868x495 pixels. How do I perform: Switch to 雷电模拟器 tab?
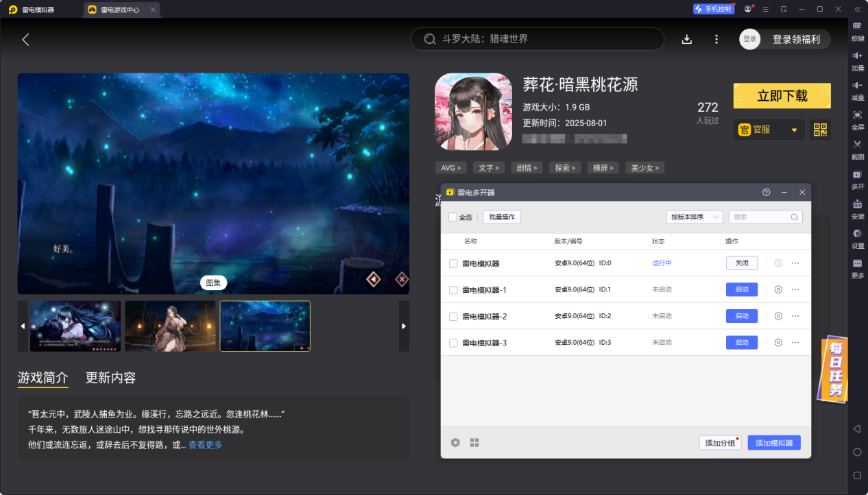[x=32, y=10]
